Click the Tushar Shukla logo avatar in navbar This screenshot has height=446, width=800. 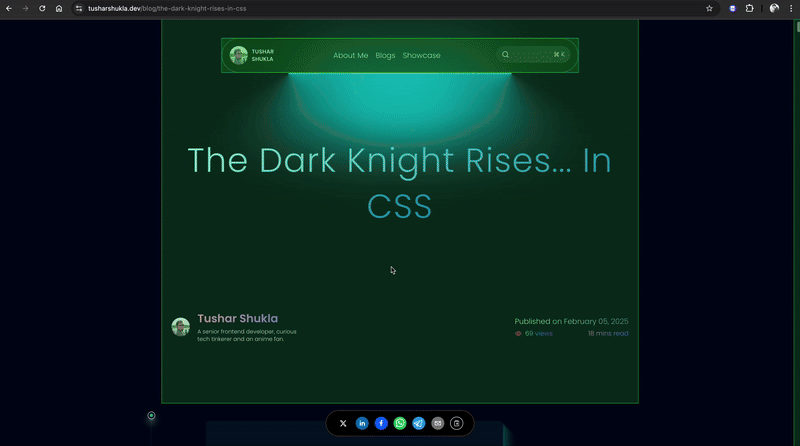[x=238, y=55]
